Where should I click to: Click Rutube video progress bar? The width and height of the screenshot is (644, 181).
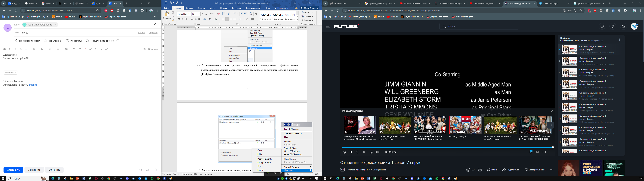(x=447, y=147)
